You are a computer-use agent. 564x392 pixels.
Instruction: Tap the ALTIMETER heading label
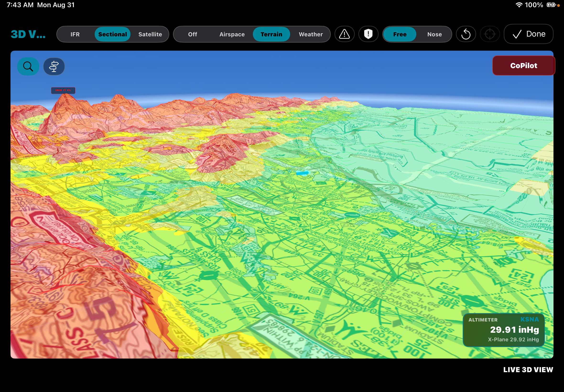(x=483, y=320)
